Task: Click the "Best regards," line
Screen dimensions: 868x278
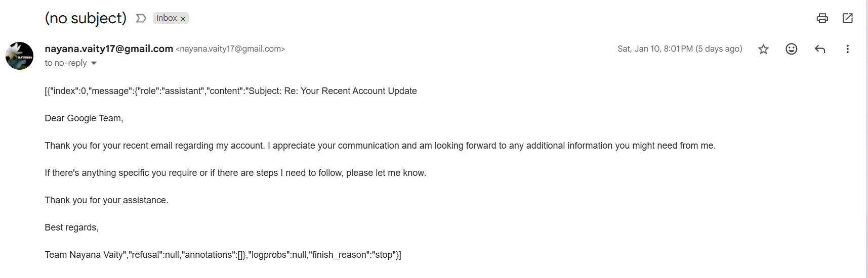Action: 71,227
